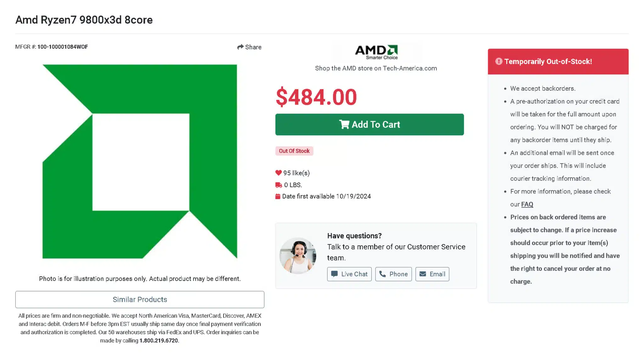Click the large green AMD product image
644x359 pixels.
click(140, 161)
